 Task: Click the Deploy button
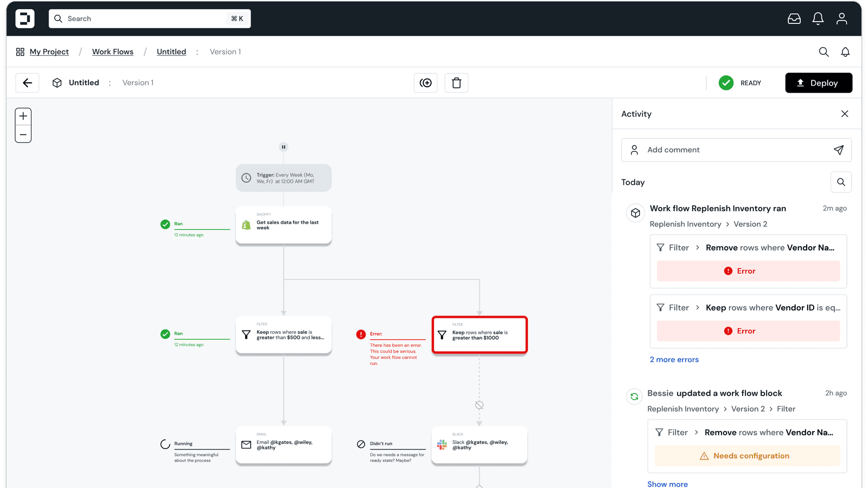point(818,82)
